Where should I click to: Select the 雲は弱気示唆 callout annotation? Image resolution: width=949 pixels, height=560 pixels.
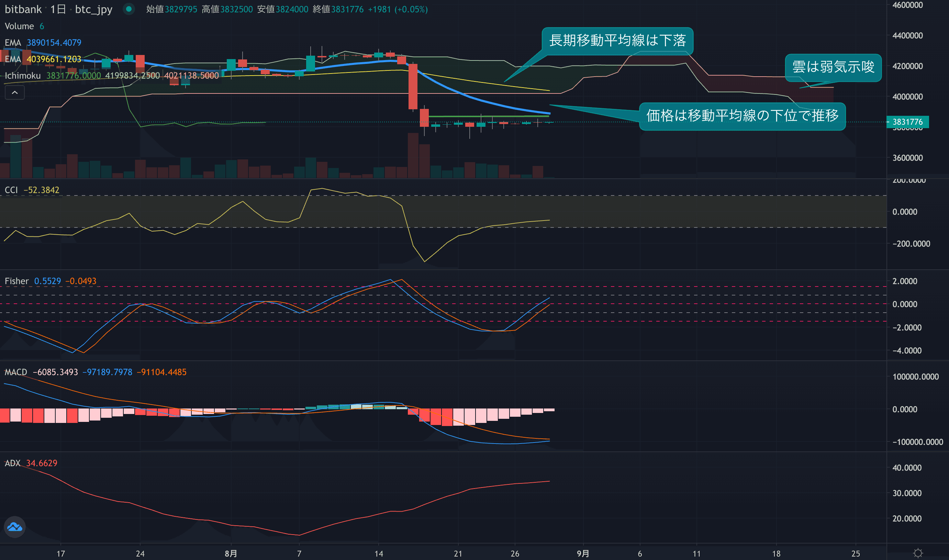click(833, 67)
